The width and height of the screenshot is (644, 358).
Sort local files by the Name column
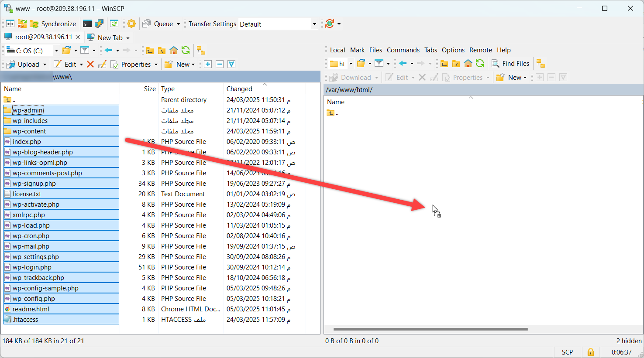pos(61,89)
